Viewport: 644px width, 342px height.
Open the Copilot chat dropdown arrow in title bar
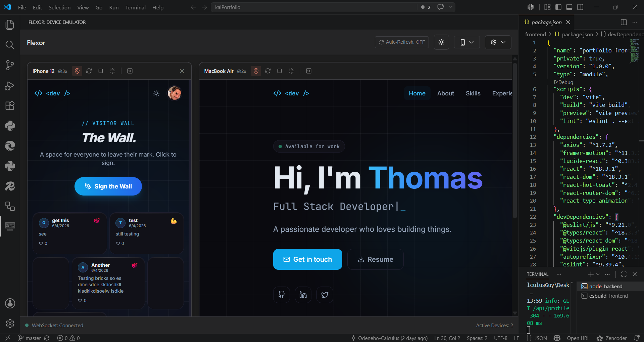pos(451,7)
